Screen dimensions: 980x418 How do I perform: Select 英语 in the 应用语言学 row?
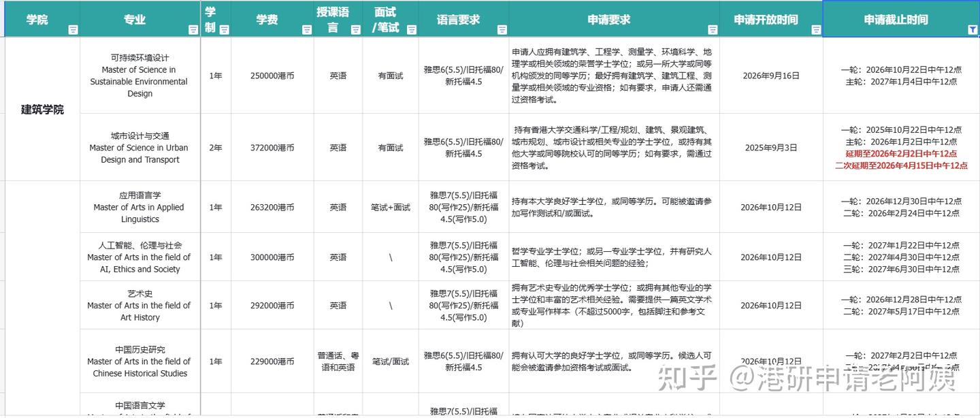338,207
